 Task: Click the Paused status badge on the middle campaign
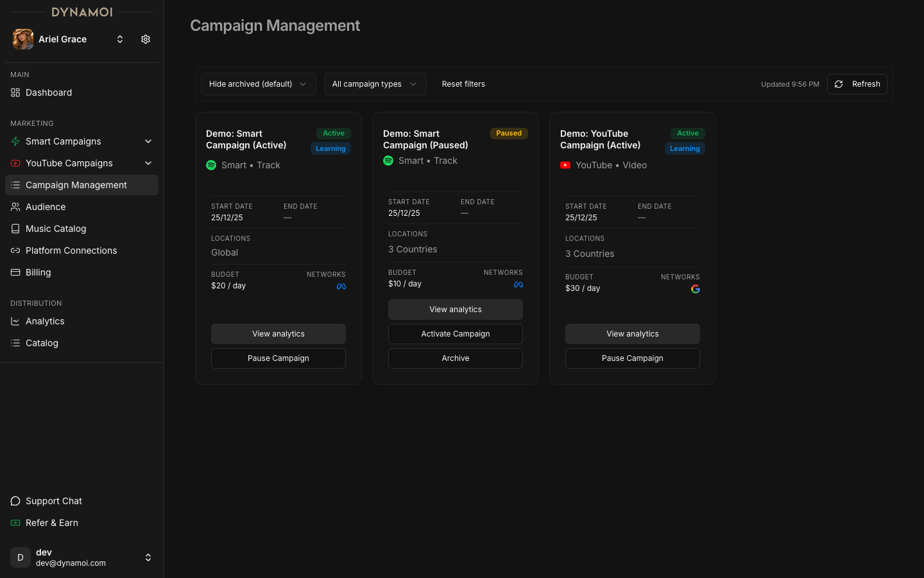coord(509,133)
